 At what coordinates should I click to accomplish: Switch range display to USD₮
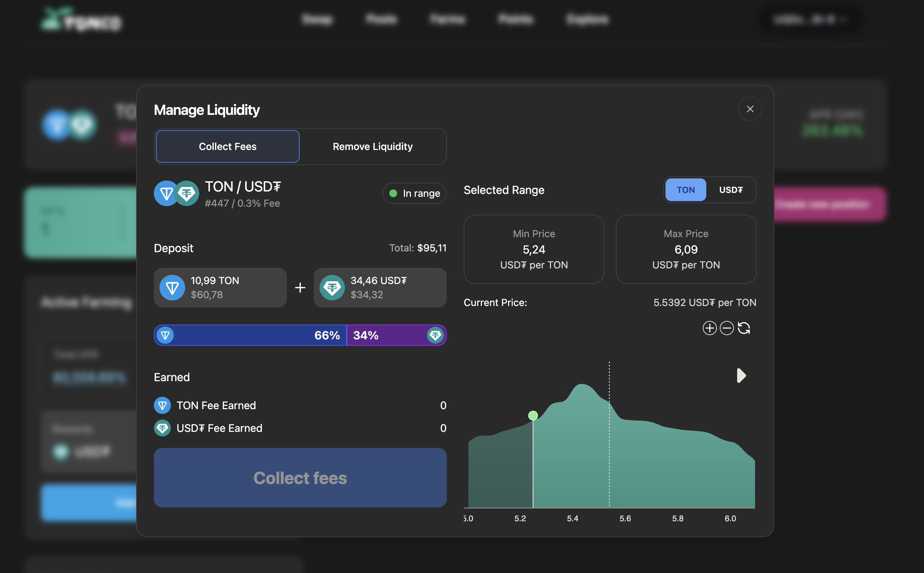tap(730, 190)
